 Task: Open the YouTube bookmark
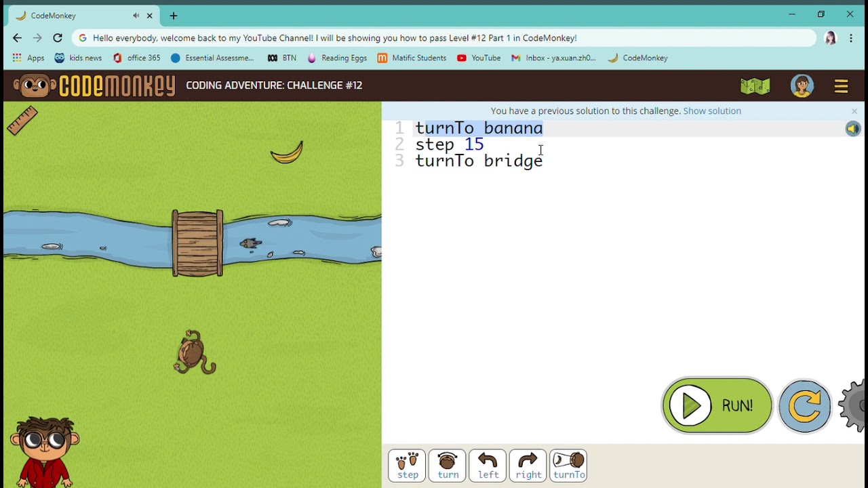(479, 58)
